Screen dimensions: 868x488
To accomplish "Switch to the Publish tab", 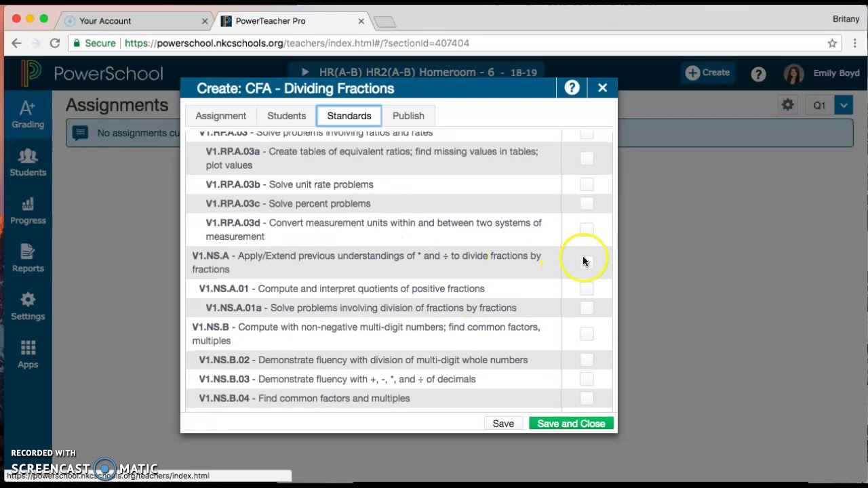I will (408, 116).
